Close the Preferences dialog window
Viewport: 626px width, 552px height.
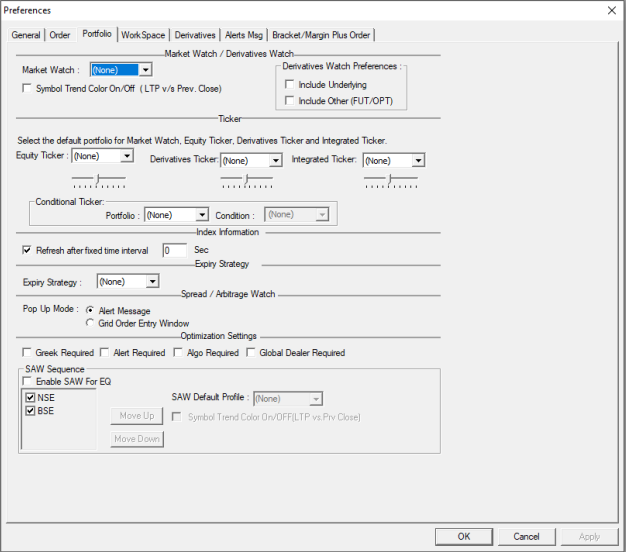tap(611, 10)
